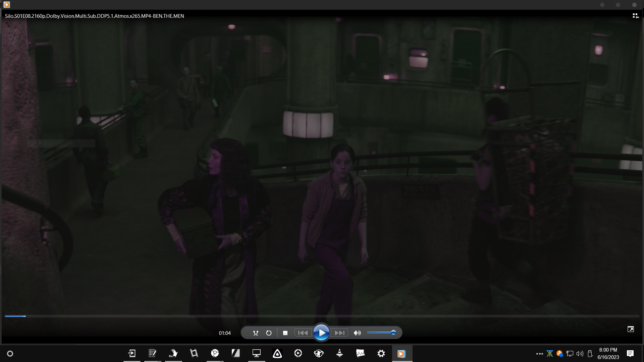This screenshot has height=362, width=644.
Task: Click the Silo.S01E08 video title text
Action: click(94, 16)
